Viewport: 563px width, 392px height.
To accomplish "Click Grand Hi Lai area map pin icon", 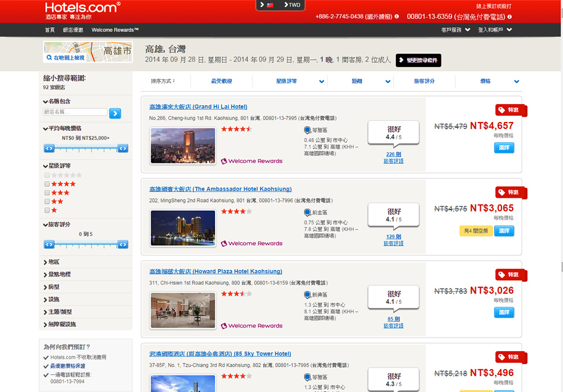I will (308, 130).
